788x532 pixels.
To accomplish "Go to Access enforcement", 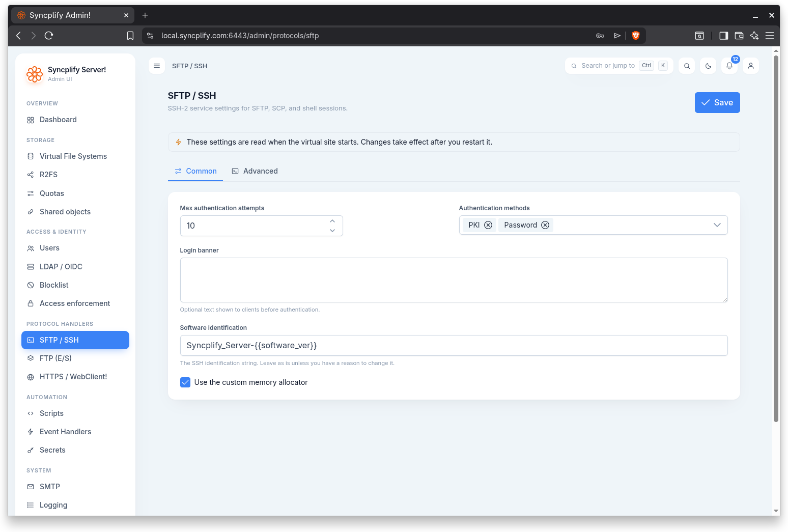I will [75, 303].
